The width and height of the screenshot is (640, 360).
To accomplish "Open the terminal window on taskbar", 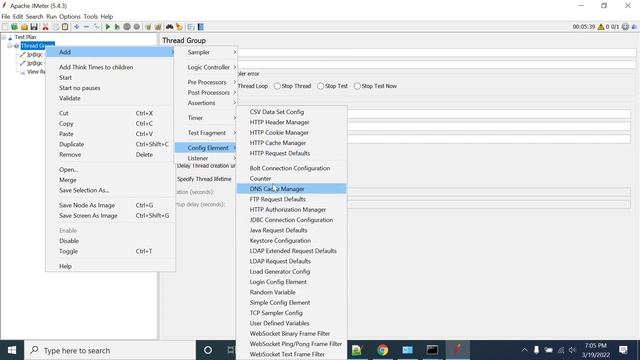I will 432,350.
